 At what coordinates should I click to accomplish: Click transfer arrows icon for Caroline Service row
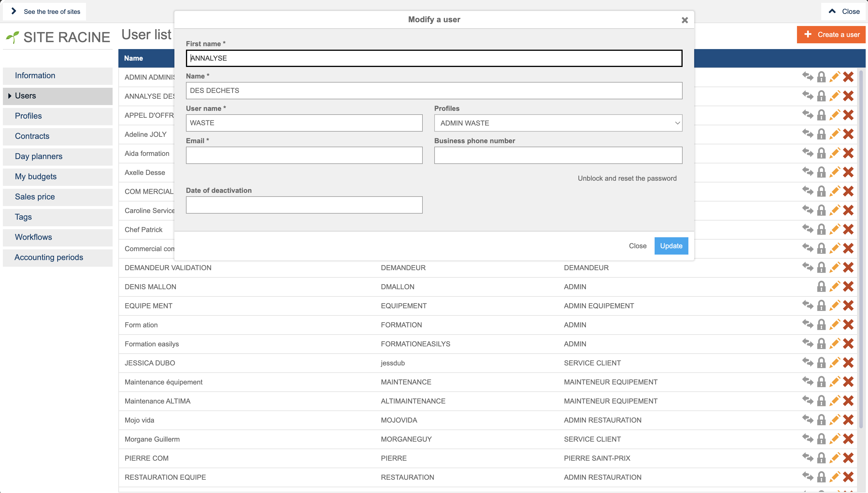coord(808,210)
